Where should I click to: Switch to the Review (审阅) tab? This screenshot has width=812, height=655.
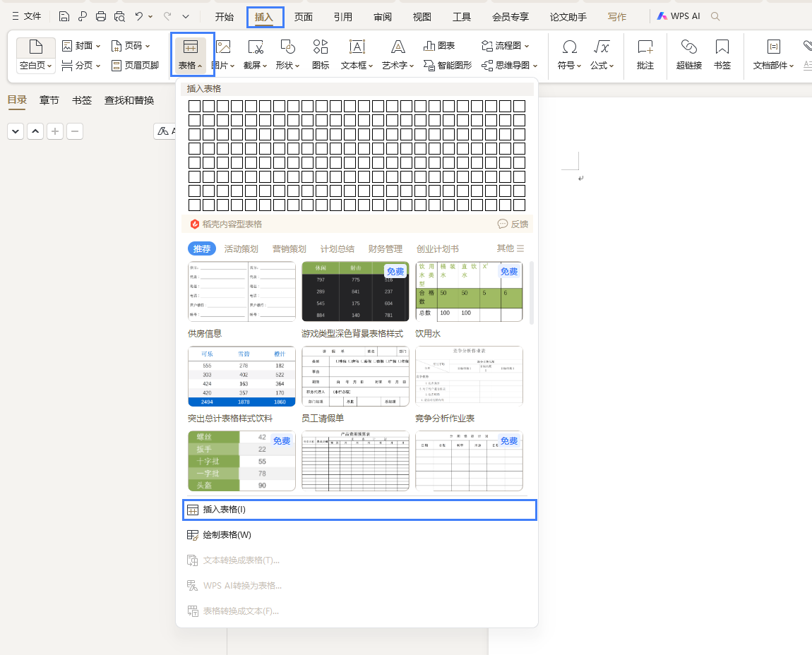click(383, 17)
